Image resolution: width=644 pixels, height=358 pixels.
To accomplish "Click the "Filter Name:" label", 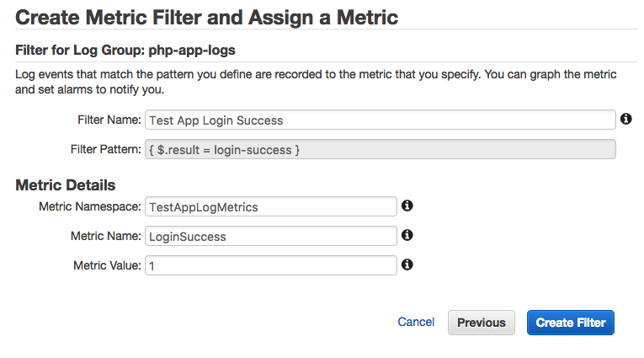I will click(x=109, y=120).
